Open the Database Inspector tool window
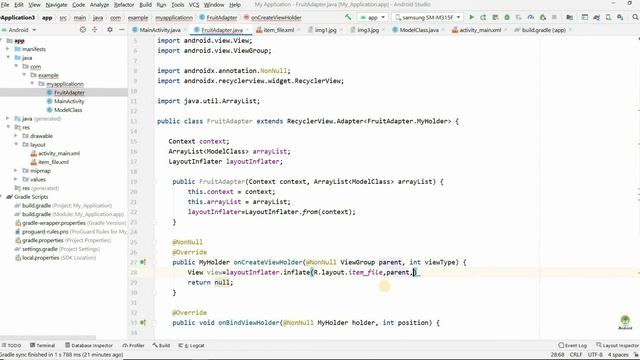640x360 pixels. (89, 345)
